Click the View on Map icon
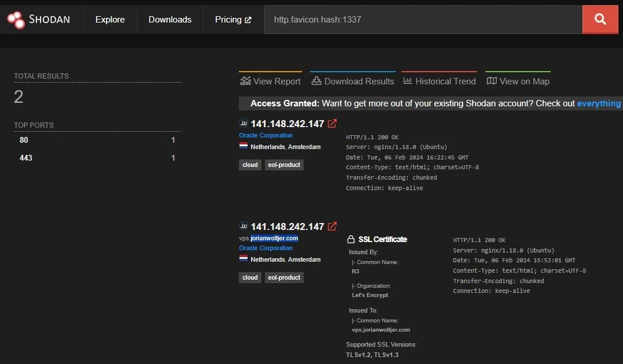Image resolution: width=623 pixels, height=364 pixels. click(492, 80)
